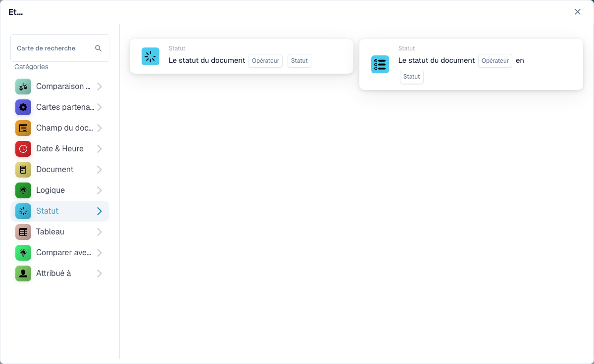Open the Date & Heure category
Viewport: 594px width, 364px height.
pyautogui.click(x=60, y=149)
